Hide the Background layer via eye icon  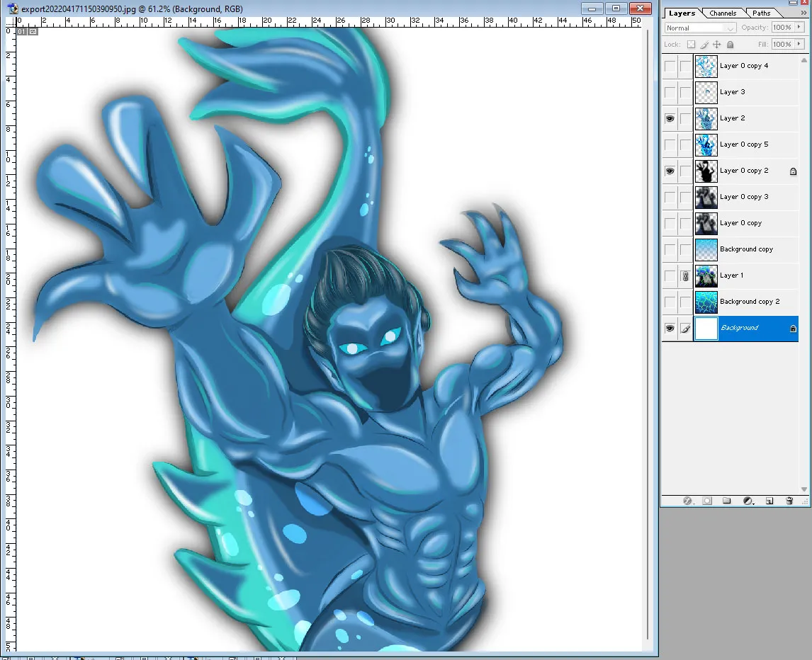[670, 328]
